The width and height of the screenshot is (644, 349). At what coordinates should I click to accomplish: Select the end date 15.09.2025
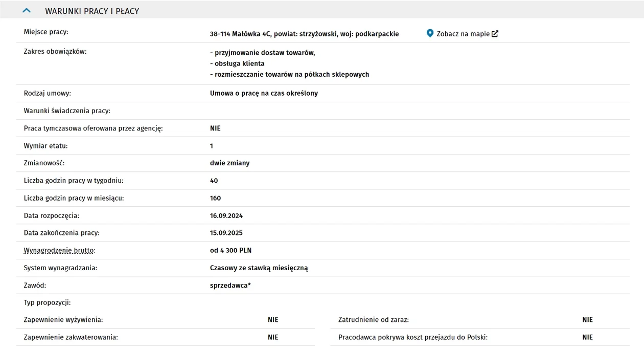[226, 233]
